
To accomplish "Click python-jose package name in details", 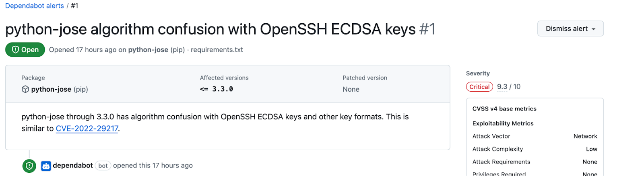I will tap(51, 89).
